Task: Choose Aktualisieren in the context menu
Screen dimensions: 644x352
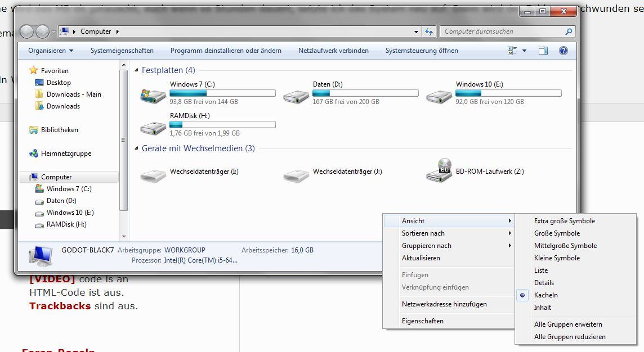Action: point(449,258)
